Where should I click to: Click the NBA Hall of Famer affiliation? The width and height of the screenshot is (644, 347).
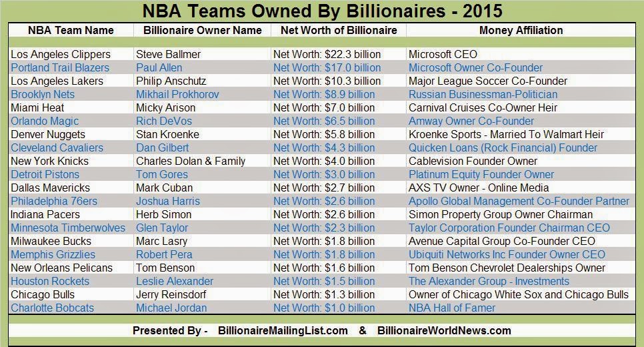pyautogui.click(x=452, y=308)
